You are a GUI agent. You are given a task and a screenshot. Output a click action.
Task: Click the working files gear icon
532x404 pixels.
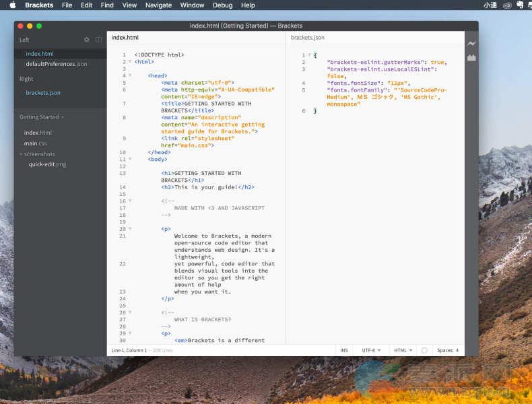86,40
